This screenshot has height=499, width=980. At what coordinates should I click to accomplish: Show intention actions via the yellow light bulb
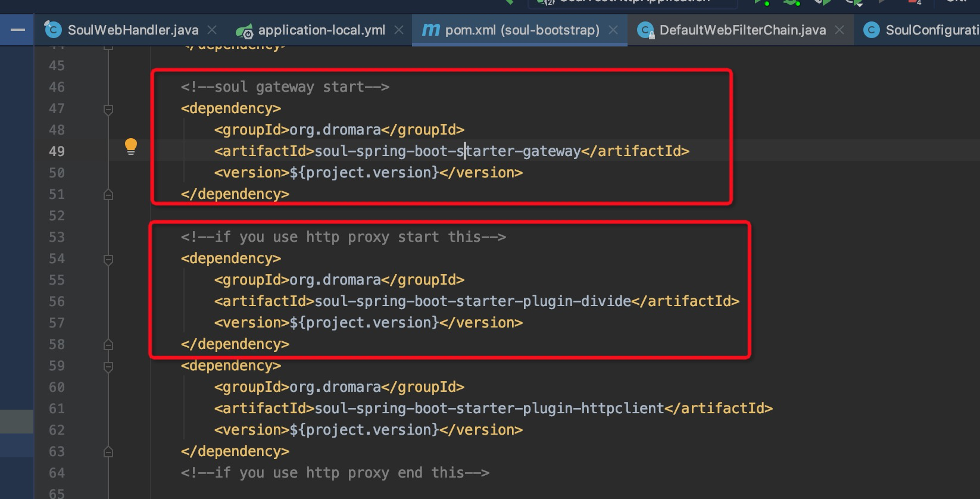131,147
